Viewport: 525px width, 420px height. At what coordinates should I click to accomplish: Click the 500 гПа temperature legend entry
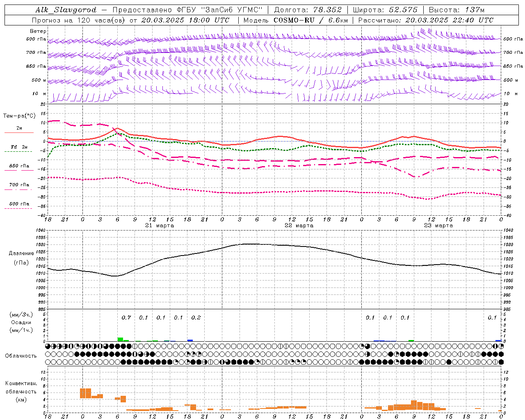click(19, 204)
